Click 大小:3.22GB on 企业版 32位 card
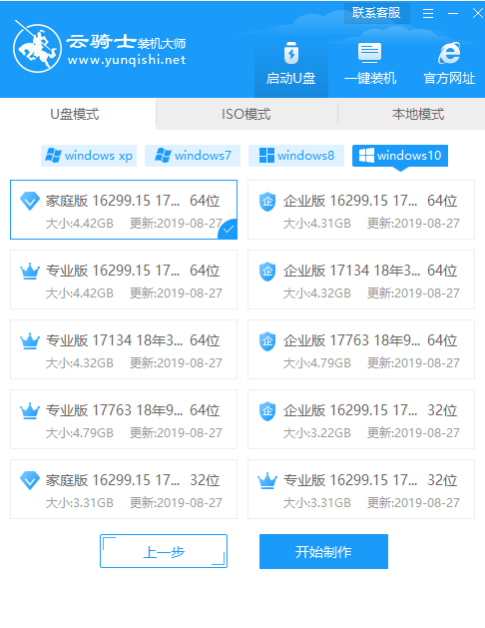 tap(317, 433)
